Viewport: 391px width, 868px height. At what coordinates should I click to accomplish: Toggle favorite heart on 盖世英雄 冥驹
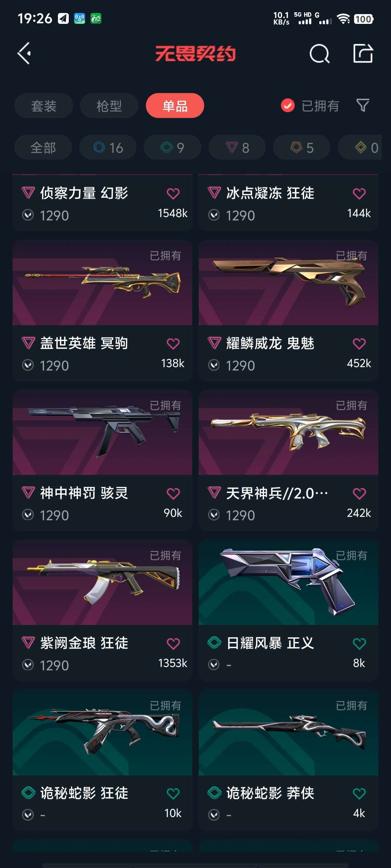click(x=173, y=344)
